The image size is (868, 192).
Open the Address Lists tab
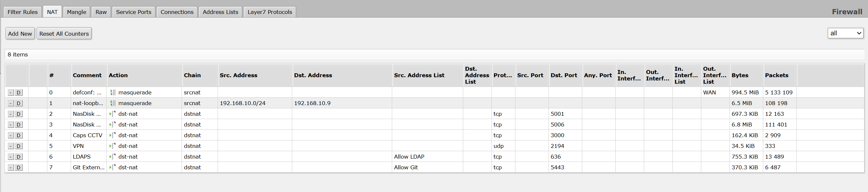point(220,12)
